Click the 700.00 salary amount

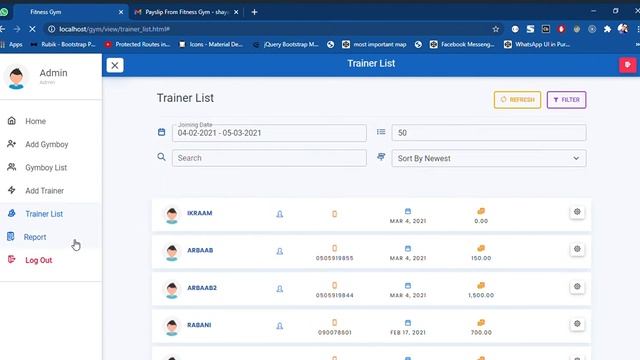481,333
